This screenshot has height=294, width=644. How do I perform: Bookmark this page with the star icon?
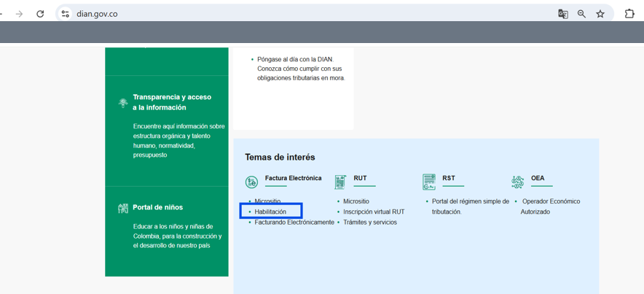point(600,14)
